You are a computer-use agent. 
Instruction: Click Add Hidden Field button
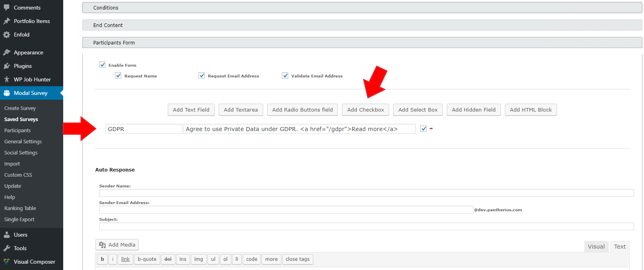point(474,110)
